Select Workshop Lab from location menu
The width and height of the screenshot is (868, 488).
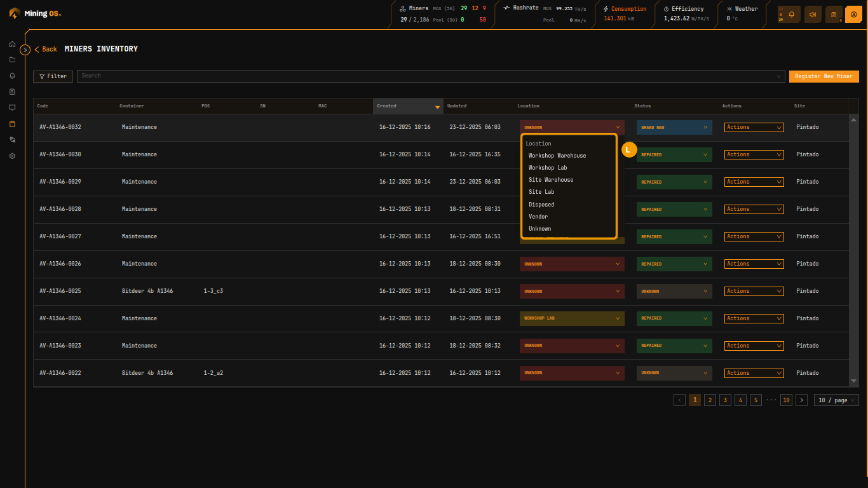tap(548, 168)
